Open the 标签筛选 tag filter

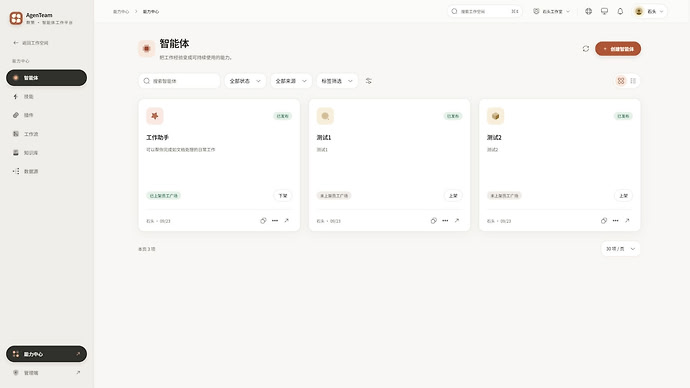[337, 81]
